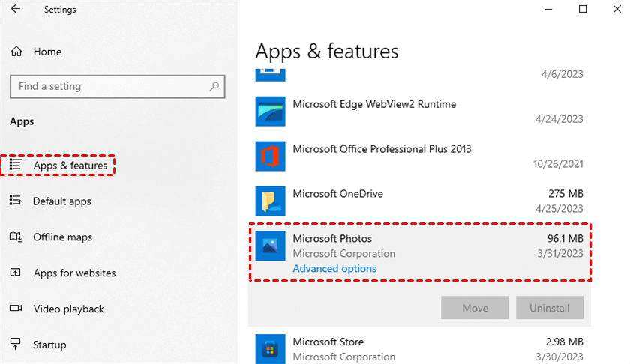The width and height of the screenshot is (630, 364).
Task: Click the Move button
Action: pos(475,308)
